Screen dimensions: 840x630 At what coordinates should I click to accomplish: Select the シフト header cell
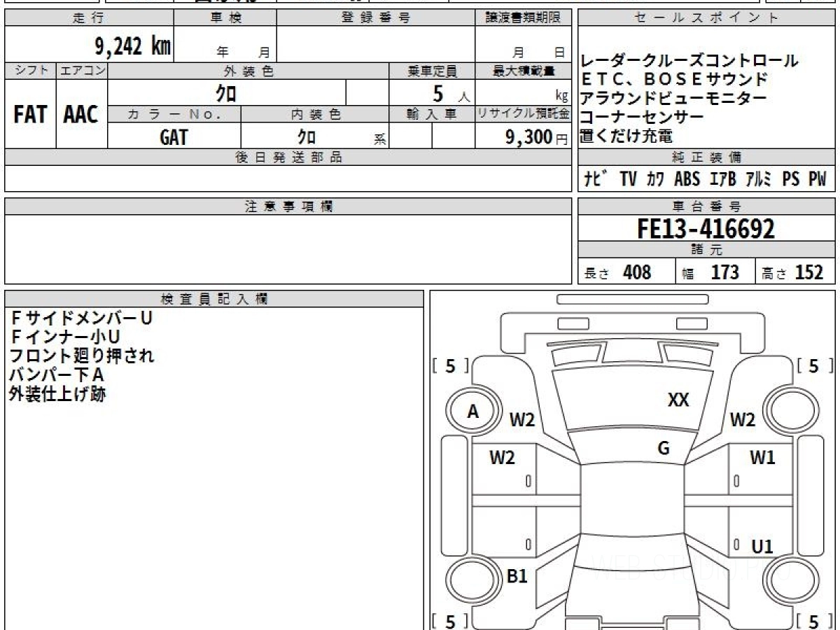pyautogui.click(x=30, y=71)
